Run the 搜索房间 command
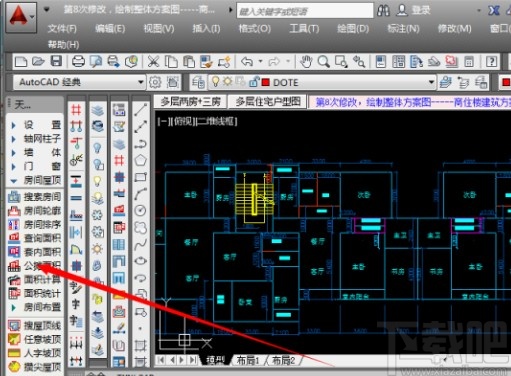 click(x=35, y=197)
